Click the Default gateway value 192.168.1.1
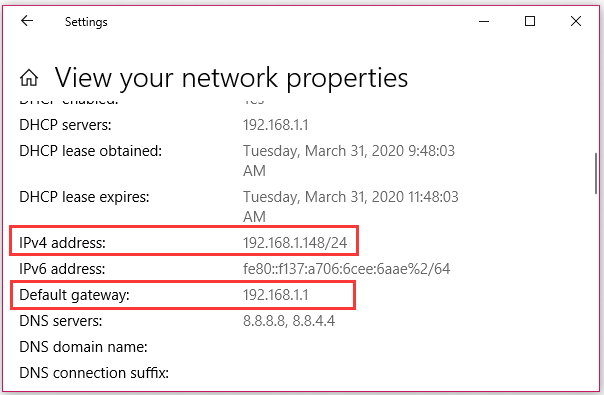 point(276,295)
